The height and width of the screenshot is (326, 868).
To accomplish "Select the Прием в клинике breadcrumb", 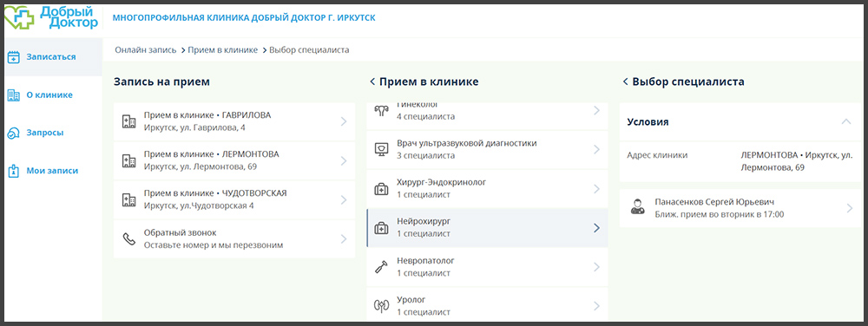I will 222,49.
